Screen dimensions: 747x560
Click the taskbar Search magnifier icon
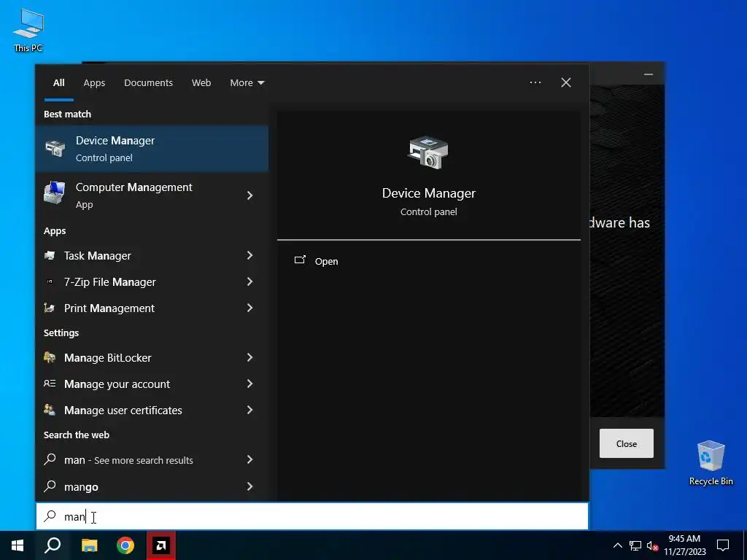coord(53,545)
